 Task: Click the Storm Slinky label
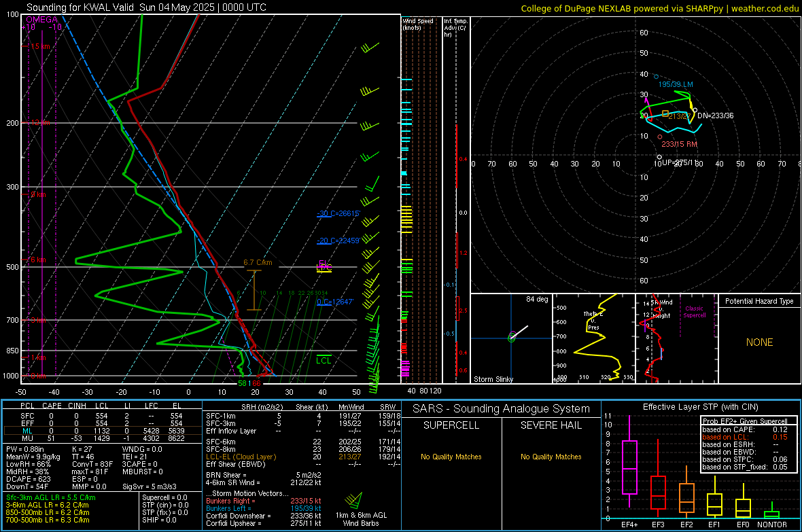pyautogui.click(x=493, y=379)
